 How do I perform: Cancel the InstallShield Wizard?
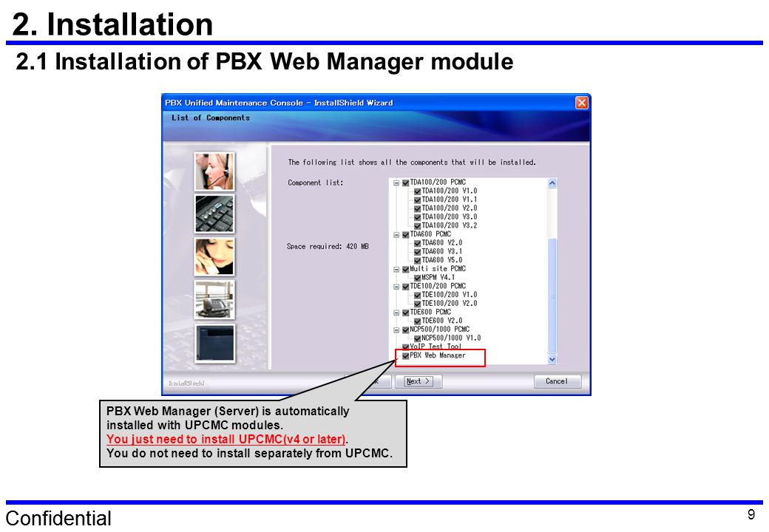557,381
